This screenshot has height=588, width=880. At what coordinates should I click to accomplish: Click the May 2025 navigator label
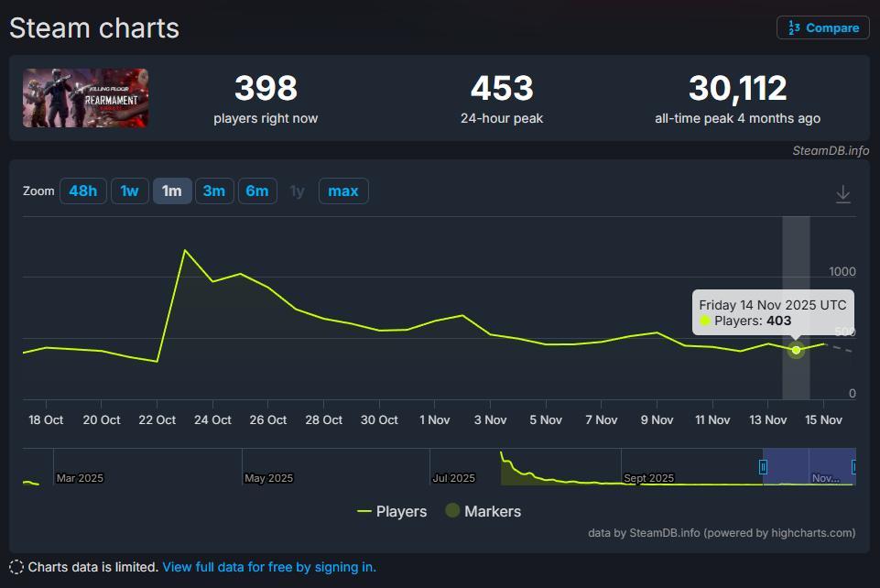point(268,478)
